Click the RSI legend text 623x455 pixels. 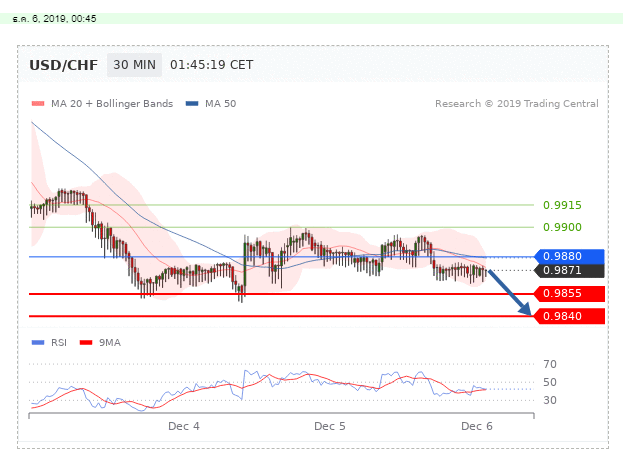59,343
